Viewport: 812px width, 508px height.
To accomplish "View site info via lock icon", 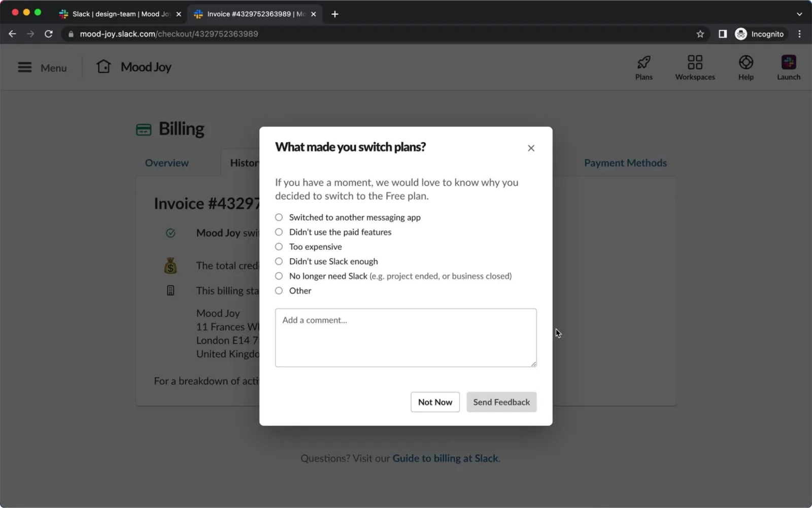I will coord(71,34).
